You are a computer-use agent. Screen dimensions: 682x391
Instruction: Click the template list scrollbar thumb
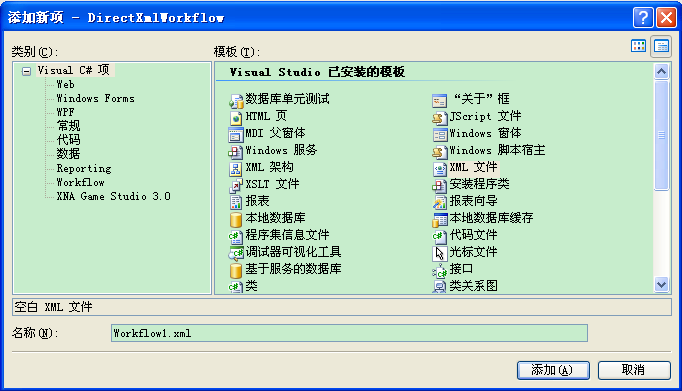[662, 135]
